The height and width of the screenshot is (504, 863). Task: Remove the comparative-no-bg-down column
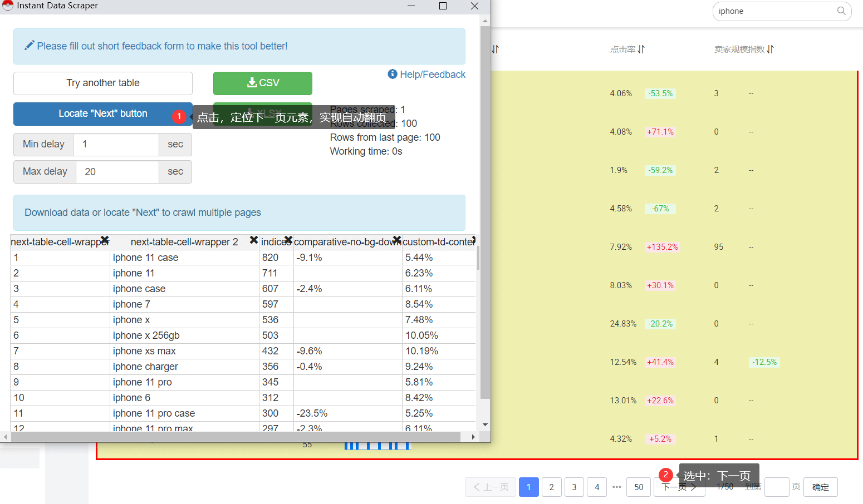point(396,240)
